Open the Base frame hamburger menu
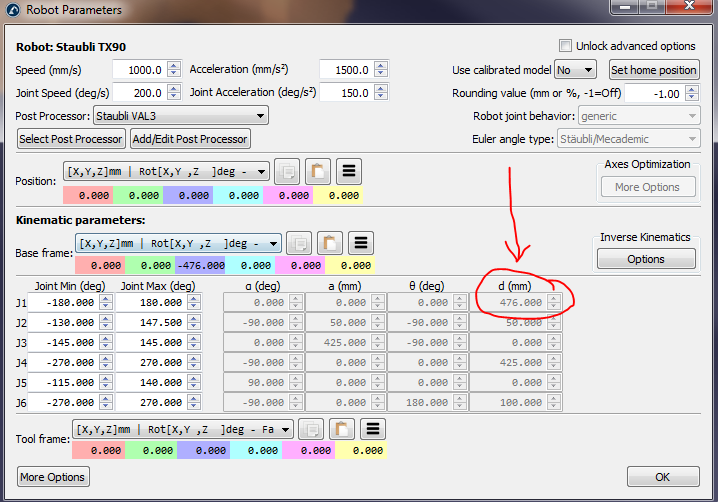718x502 pixels. (360, 243)
